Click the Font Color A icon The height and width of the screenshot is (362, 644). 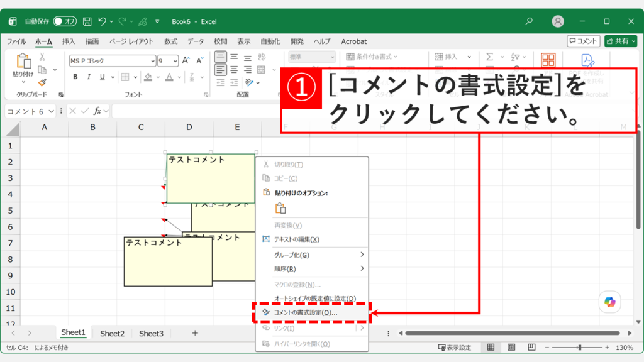pos(169,77)
